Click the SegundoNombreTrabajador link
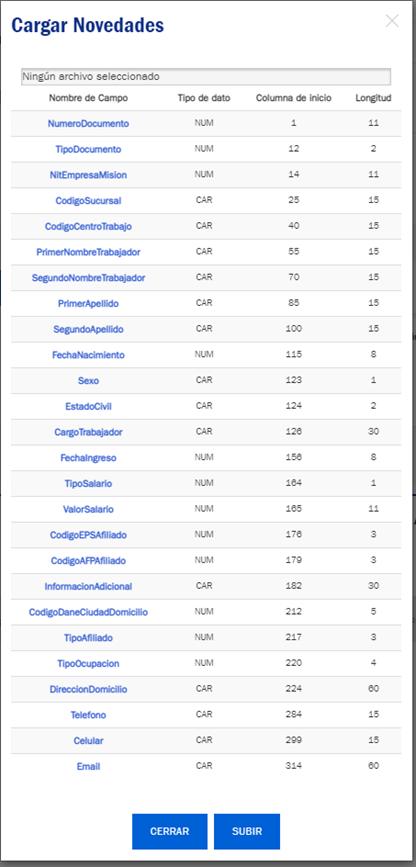The width and height of the screenshot is (416, 867). [x=89, y=278]
